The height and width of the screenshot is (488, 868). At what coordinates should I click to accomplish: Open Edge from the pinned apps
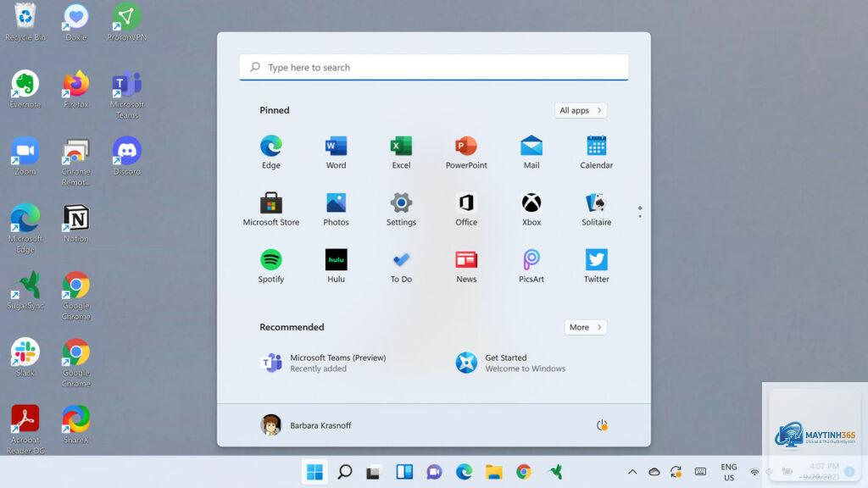(270, 152)
